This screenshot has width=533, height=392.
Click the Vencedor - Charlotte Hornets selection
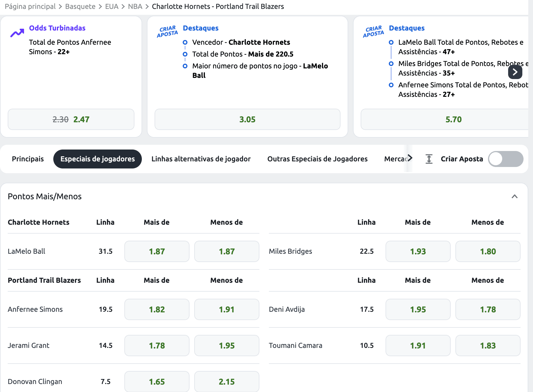[241, 42]
